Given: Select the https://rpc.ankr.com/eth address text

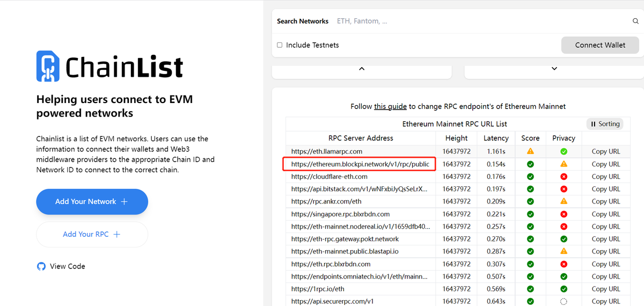Looking at the screenshot, I should 326,201.
